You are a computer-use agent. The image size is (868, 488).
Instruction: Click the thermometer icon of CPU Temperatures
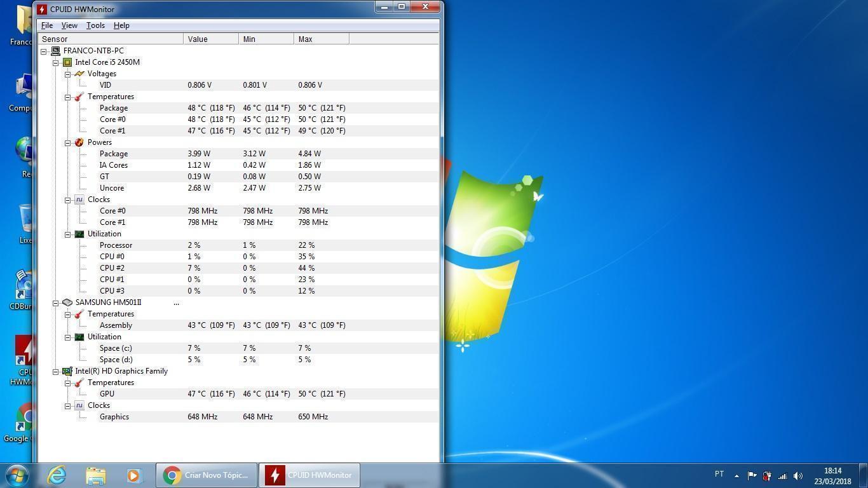pos(79,97)
